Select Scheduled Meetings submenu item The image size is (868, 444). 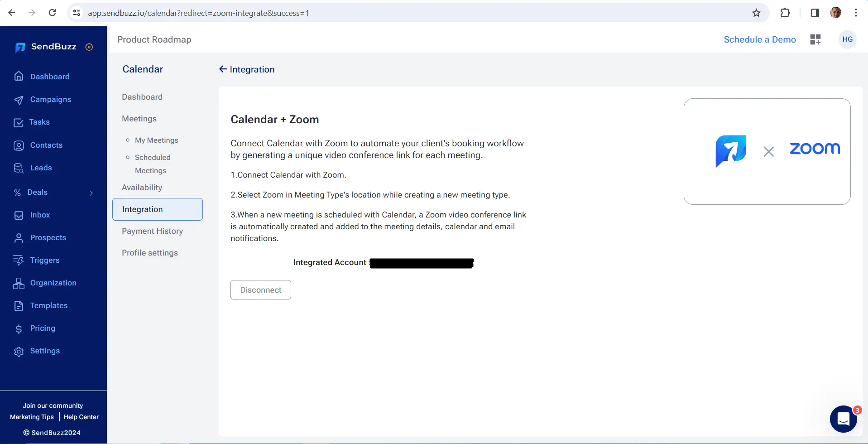(153, 164)
